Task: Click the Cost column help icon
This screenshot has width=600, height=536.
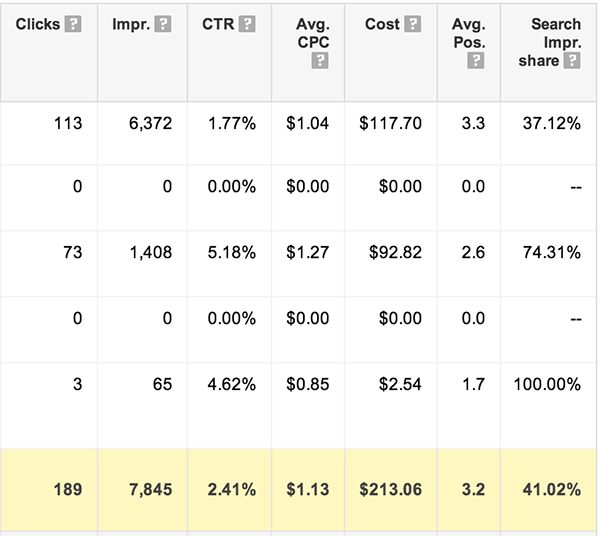Action: [412, 24]
